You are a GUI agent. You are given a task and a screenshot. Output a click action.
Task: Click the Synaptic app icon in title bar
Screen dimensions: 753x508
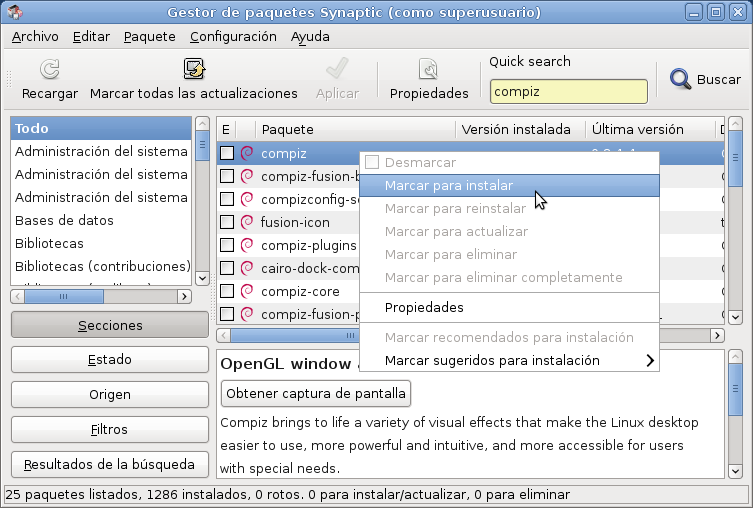pos(14,12)
